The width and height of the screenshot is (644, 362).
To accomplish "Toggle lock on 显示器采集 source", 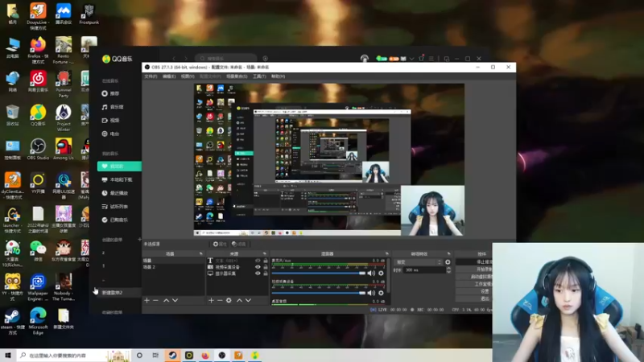I will pos(266,274).
